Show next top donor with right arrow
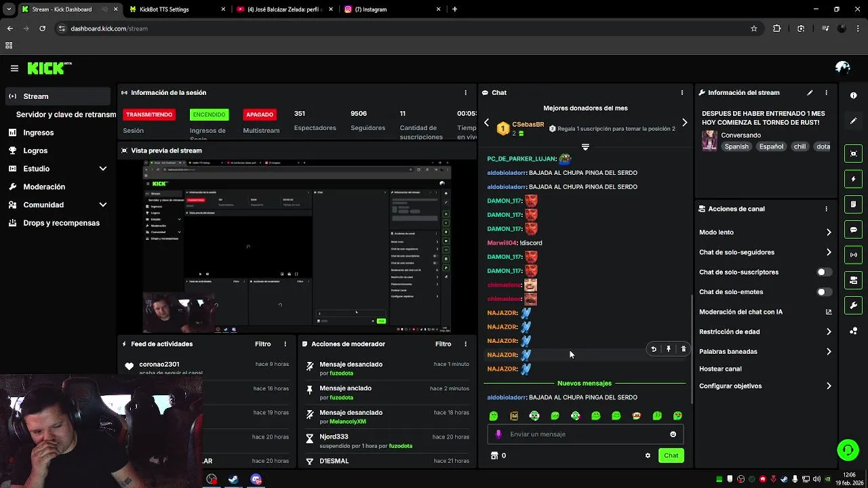 684,123
